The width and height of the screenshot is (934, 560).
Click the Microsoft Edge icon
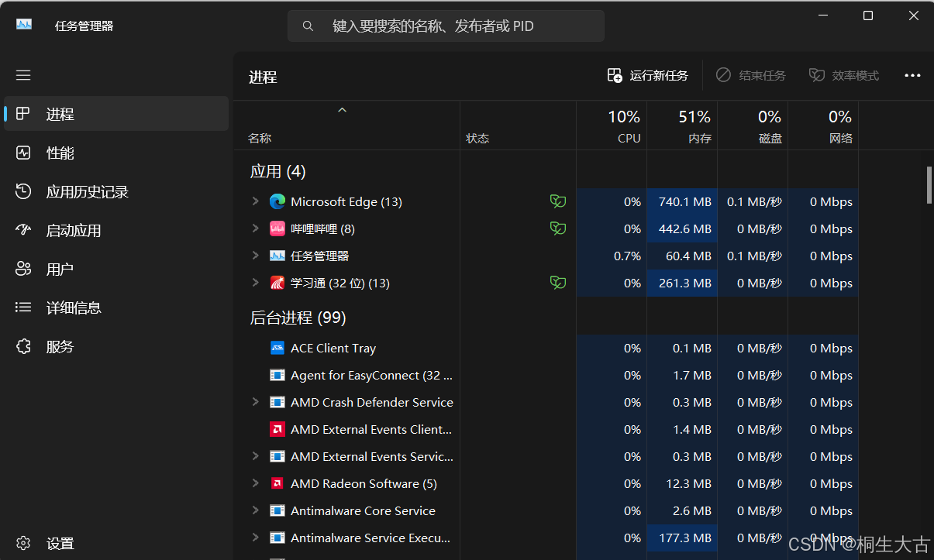tap(277, 201)
